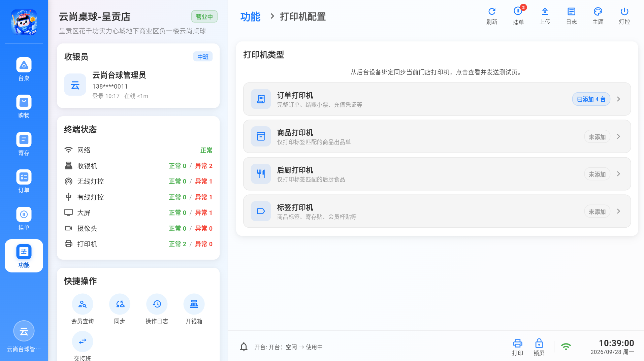The image size is (644, 361).
Task: Click the app logo in sidebar
Action: pos(24,22)
